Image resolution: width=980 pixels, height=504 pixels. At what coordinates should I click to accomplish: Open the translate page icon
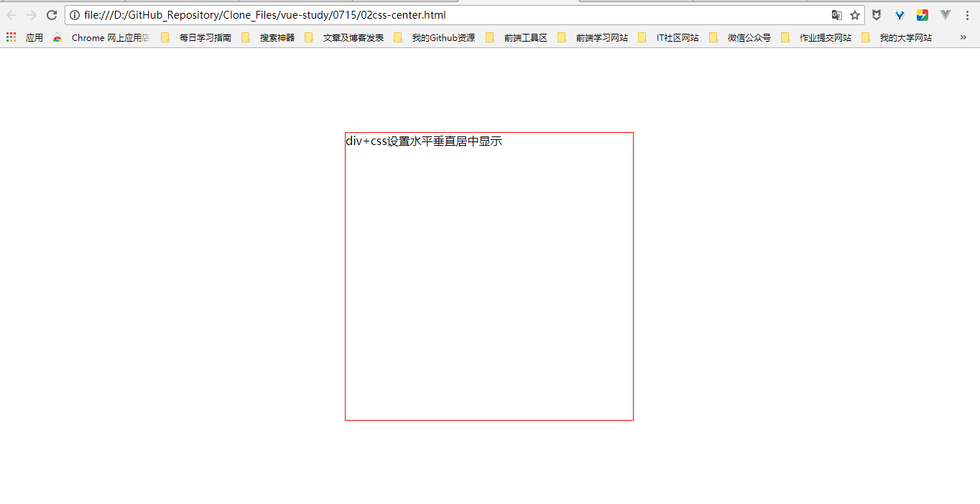pos(837,15)
